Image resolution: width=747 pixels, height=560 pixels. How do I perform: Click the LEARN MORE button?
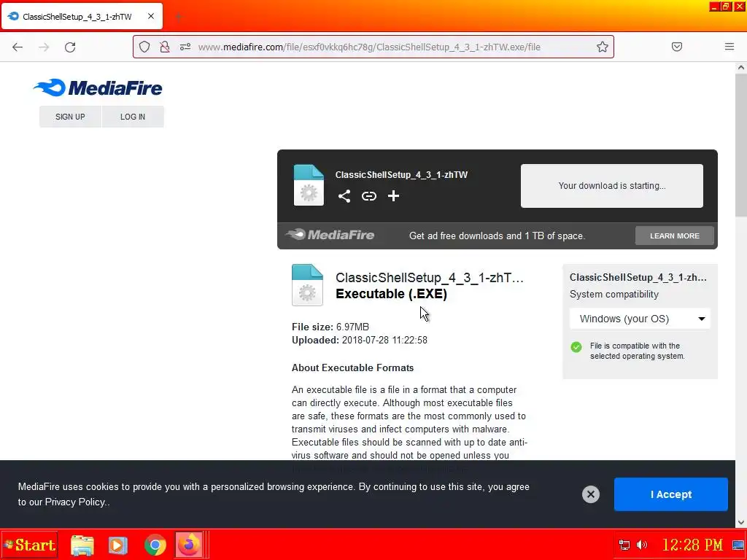pyautogui.click(x=675, y=236)
